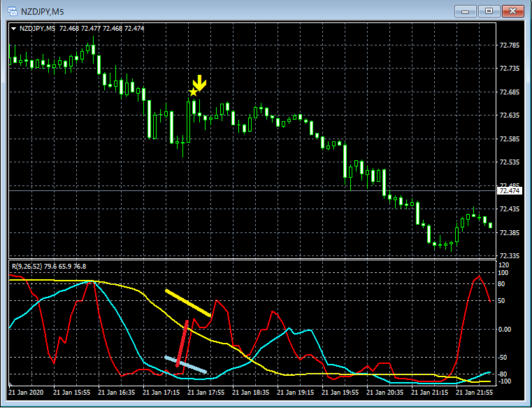
Task: Click the 72.785 price scale label
Action: pos(510,45)
